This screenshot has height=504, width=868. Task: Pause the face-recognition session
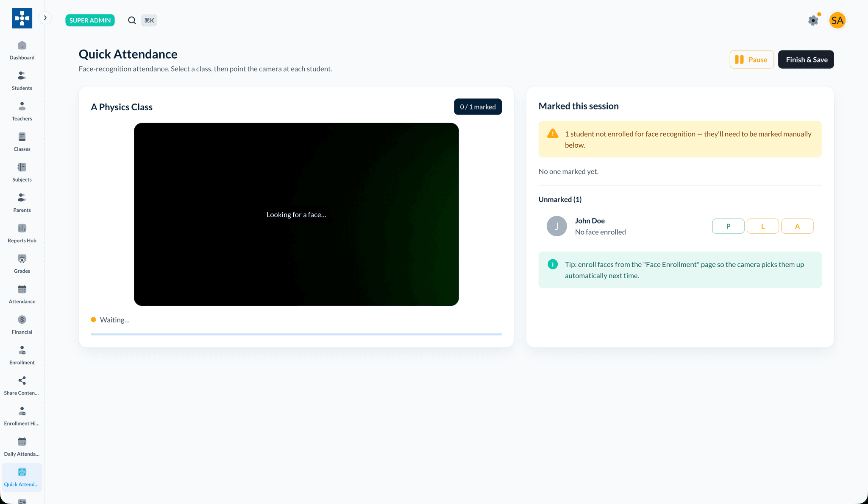coord(751,59)
